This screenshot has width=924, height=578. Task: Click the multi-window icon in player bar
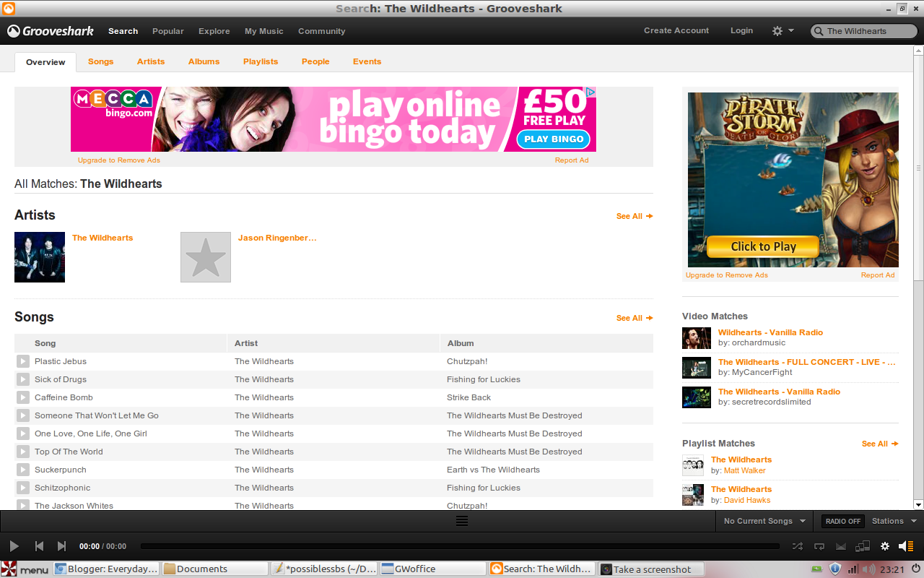863,547
